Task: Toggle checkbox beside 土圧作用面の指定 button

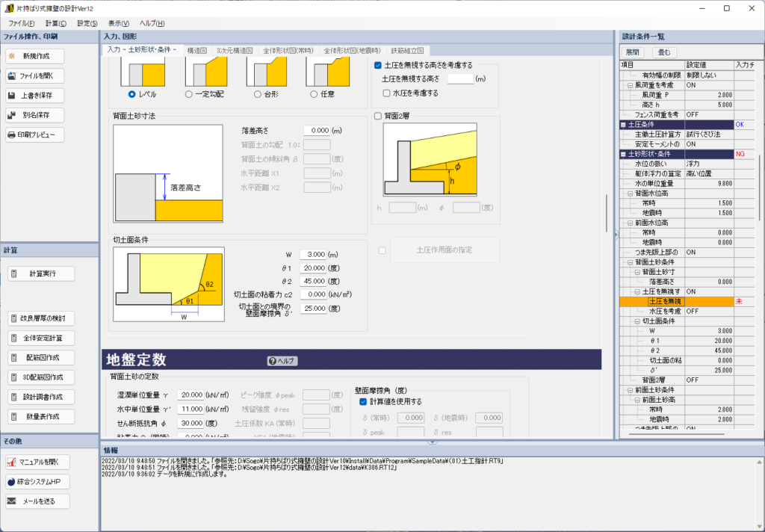Action: pyautogui.click(x=382, y=250)
